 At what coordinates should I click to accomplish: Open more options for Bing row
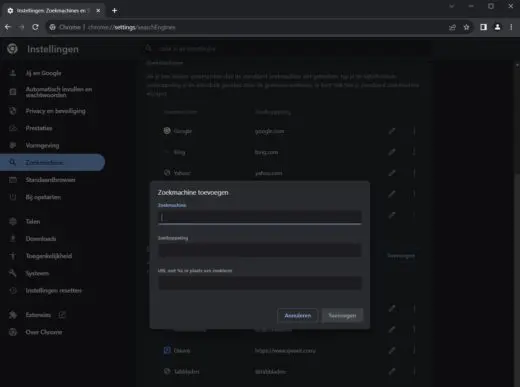(414, 152)
